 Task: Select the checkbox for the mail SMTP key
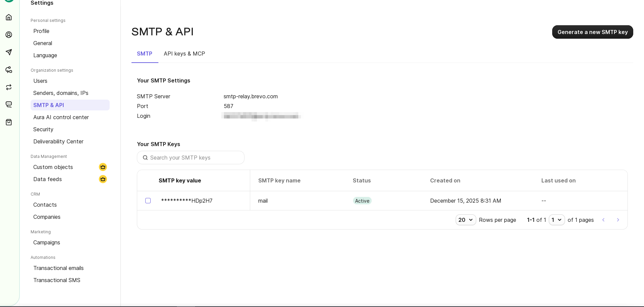[x=148, y=201]
